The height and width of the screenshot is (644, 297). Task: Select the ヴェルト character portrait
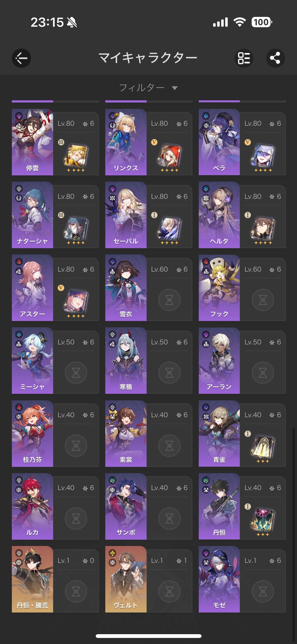click(x=126, y=579)
